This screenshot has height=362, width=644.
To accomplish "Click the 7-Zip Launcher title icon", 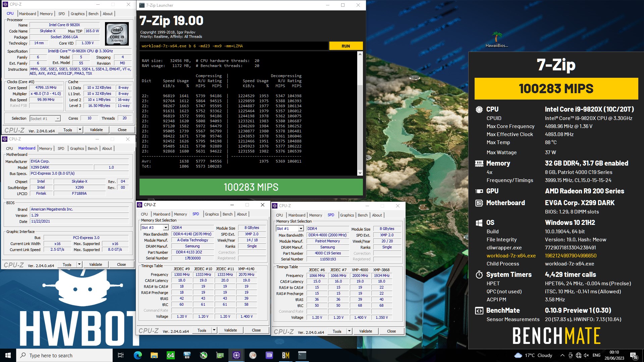I will coord(142,5).
